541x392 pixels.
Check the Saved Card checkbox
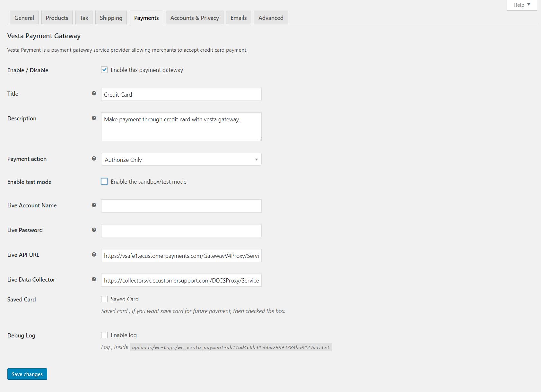(x=104, y=299)
